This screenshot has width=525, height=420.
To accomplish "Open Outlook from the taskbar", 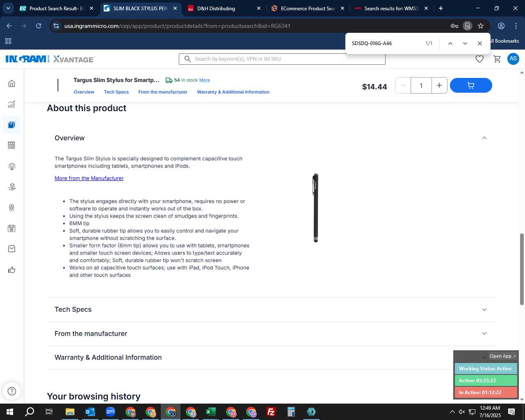I will (x=90, y=412).
